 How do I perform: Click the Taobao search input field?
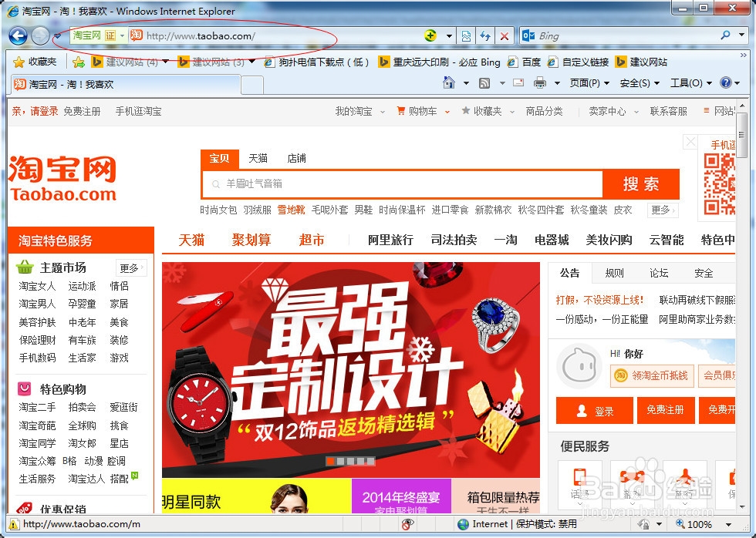pyautogui.click(x=403, y=184)
